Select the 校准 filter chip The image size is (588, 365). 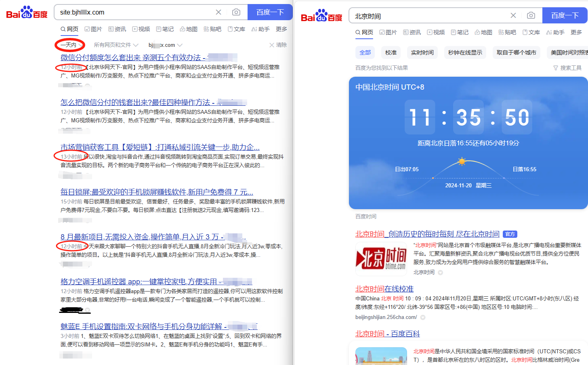[391, 52]
